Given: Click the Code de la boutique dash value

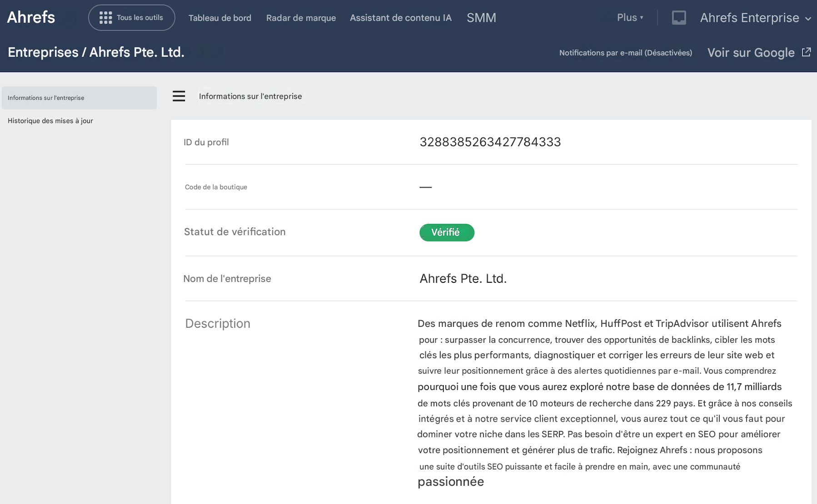Looking at the screenshot, I should click(x=425, y=187).
